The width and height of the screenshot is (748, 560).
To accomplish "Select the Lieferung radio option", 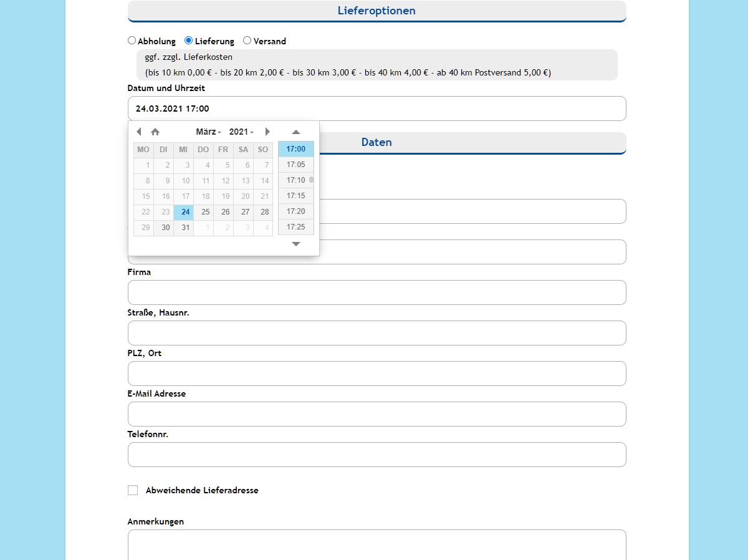I will tap(189, 41).
